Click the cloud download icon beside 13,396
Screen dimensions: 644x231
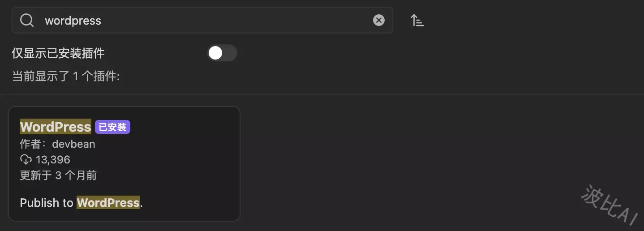click(x=26, y=159)
